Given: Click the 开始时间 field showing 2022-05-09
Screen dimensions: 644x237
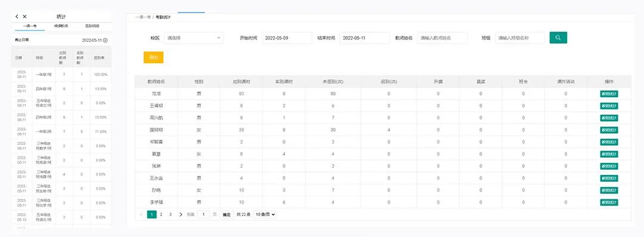Looking at the screenshot, I should 287,38.
